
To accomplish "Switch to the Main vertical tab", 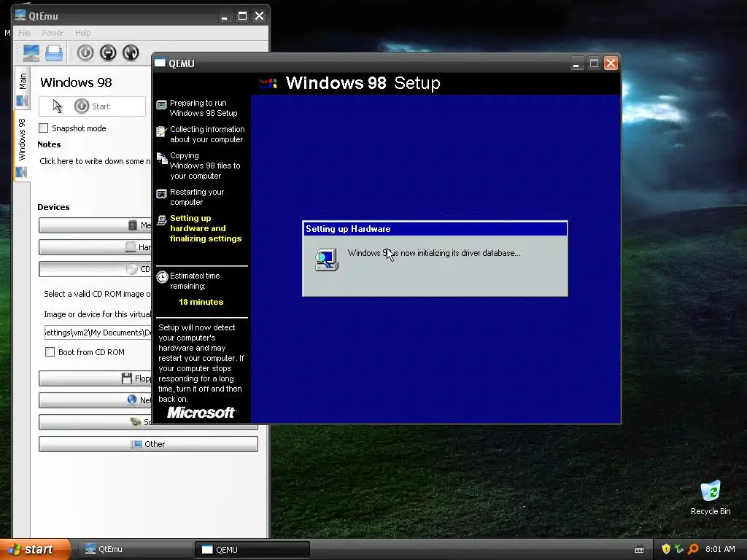I will coord(22,89).
